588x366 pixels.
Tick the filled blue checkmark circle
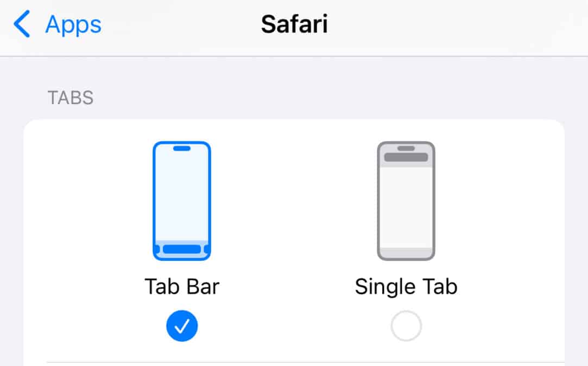182,326
